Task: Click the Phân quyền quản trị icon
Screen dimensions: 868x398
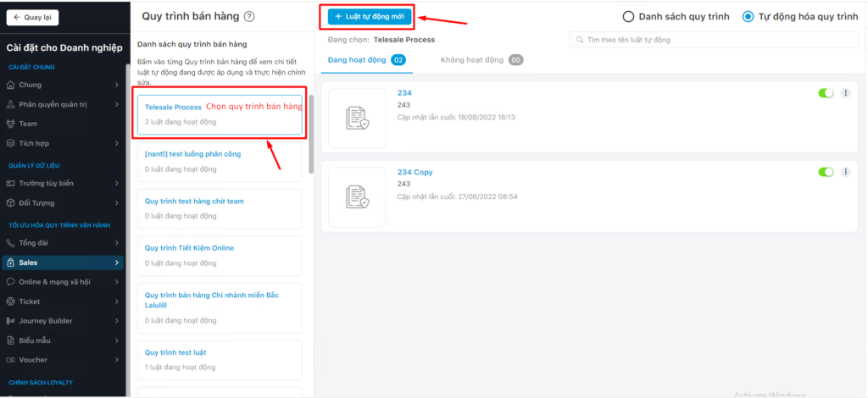Action: point(10,104)
